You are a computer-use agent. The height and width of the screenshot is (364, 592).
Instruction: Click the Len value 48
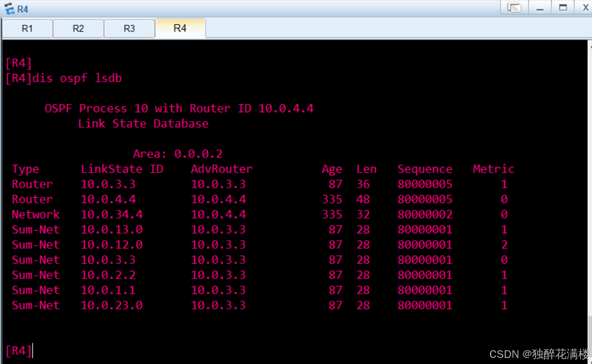(x=363, y=199)
